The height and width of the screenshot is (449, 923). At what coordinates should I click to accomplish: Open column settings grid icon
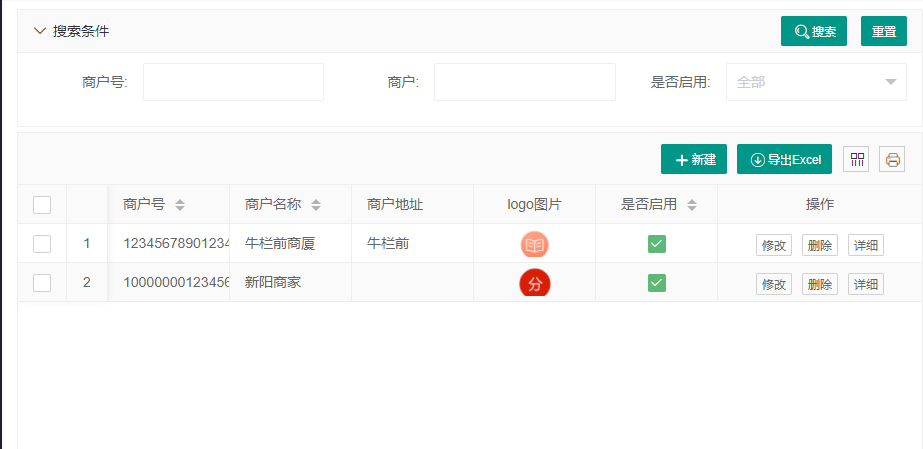856,159
